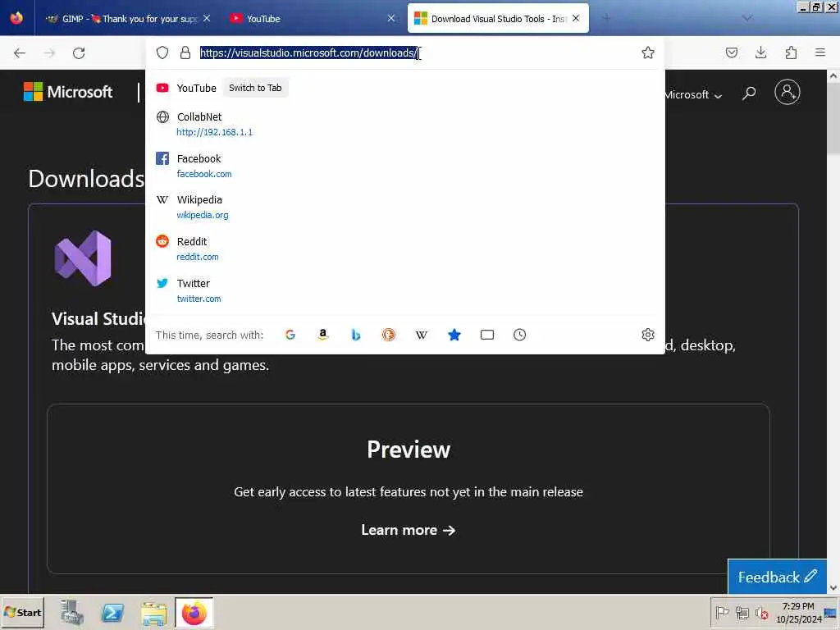
Task: Open Firefox View icon in tab strip
Action: click(16, 18)
